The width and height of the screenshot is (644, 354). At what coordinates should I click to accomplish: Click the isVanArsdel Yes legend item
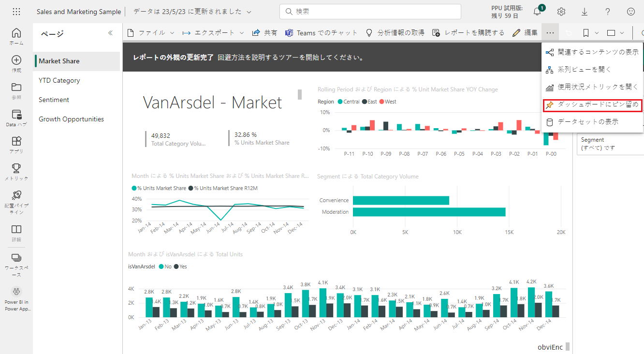coord(180,266)
